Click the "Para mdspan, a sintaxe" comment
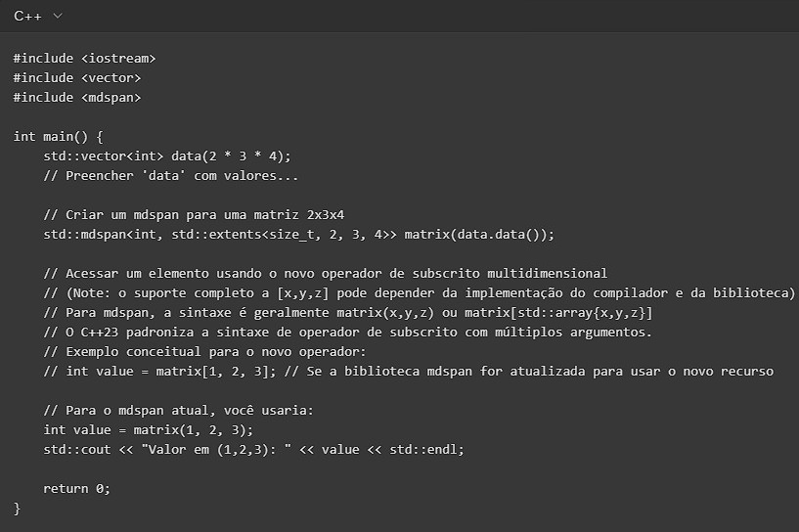The image size is (799, 532). [x=347, y=312]
